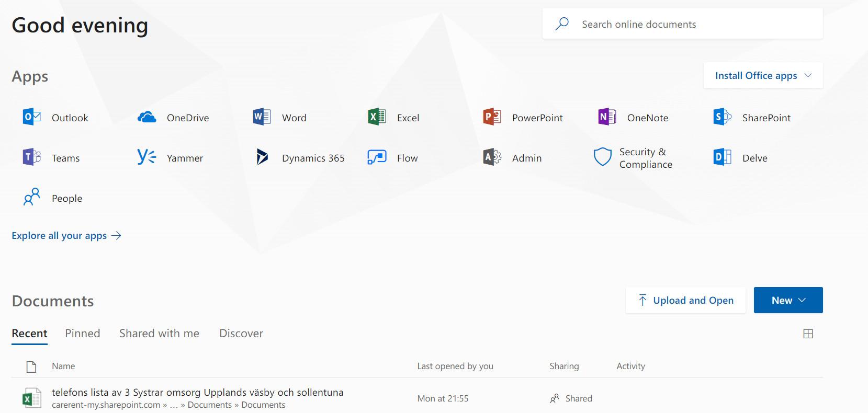The image size is (868, 413).
Task: Open the Teams app icon
Action: coord(32,157)
